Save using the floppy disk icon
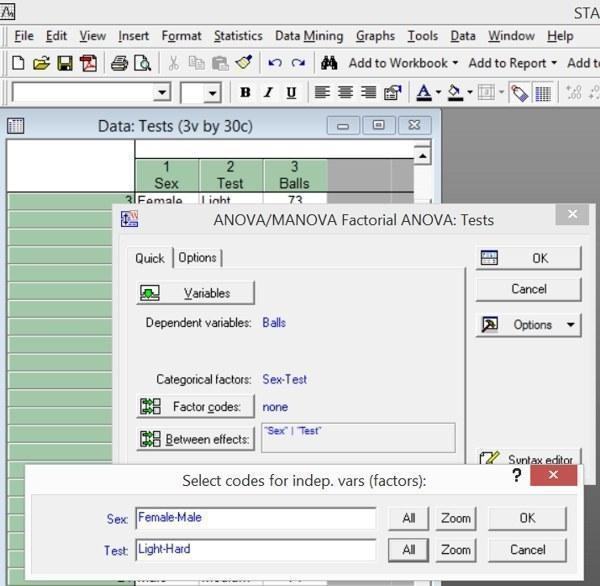The height and width of the screenshot is (586, 600). tap(65, 63)
